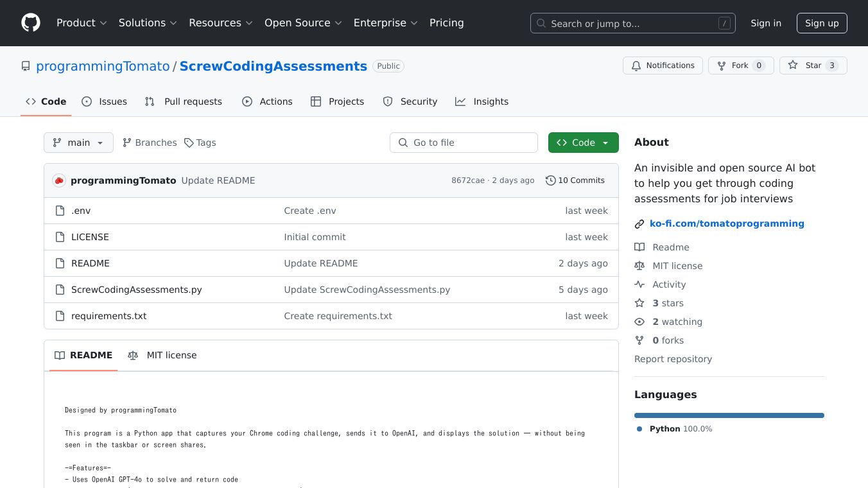
Task: Fork the repository using Fork button
Action: [x=740, y=65]
